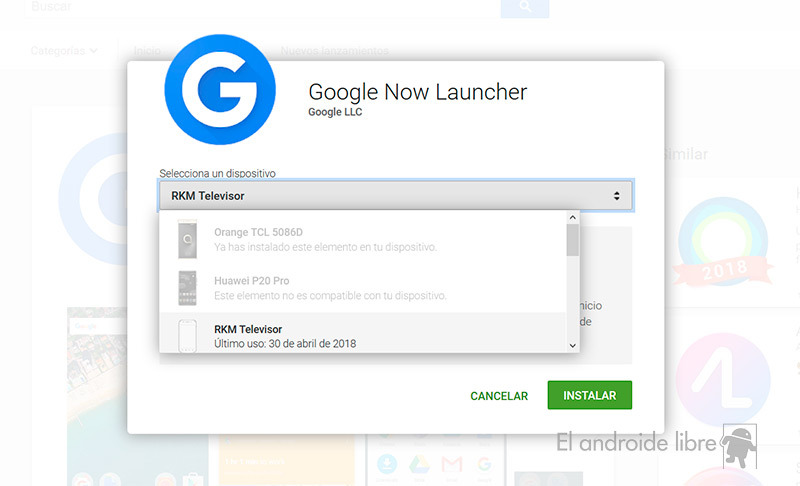Open the 2018 badge app icon

point(723,242)
